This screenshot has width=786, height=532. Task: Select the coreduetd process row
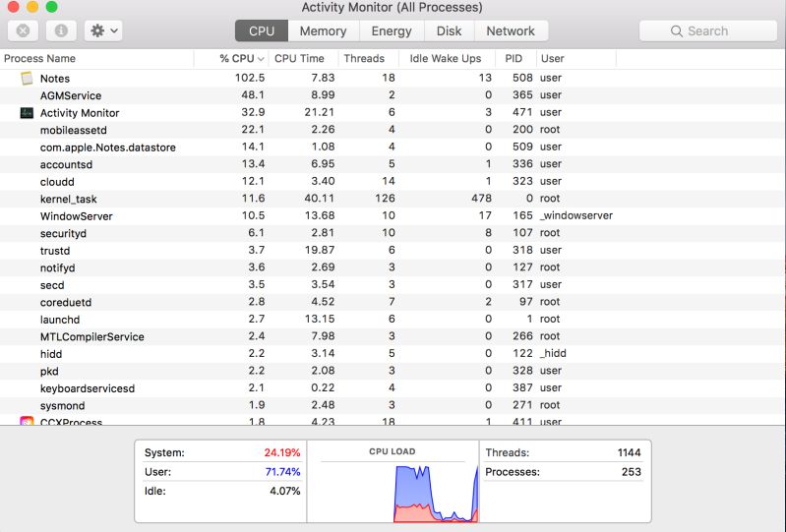(393, 302)
